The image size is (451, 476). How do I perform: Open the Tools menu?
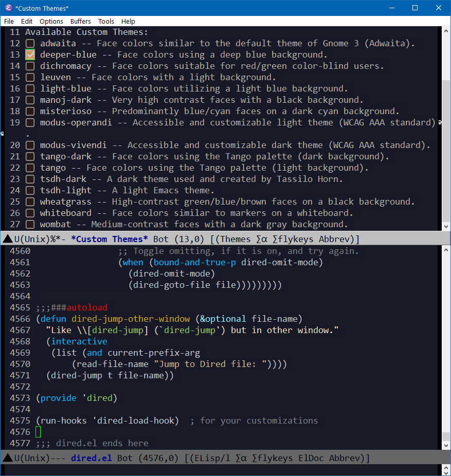click(106, 21)
